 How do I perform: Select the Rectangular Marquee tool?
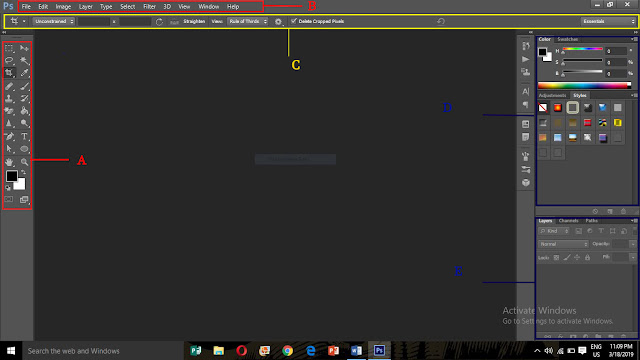[9, 48]
